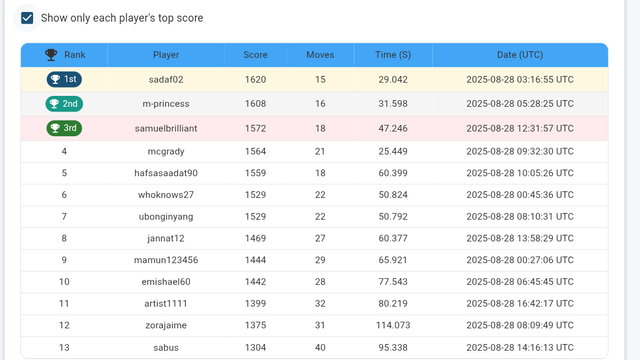Click the score value 1442

[256, 282]
